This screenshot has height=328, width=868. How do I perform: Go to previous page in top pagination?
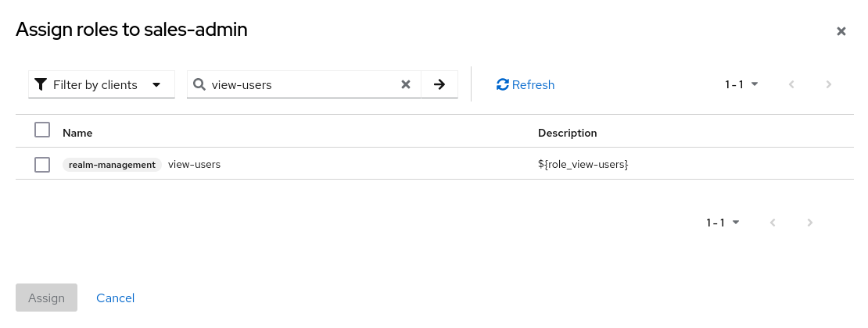[791, 84]
